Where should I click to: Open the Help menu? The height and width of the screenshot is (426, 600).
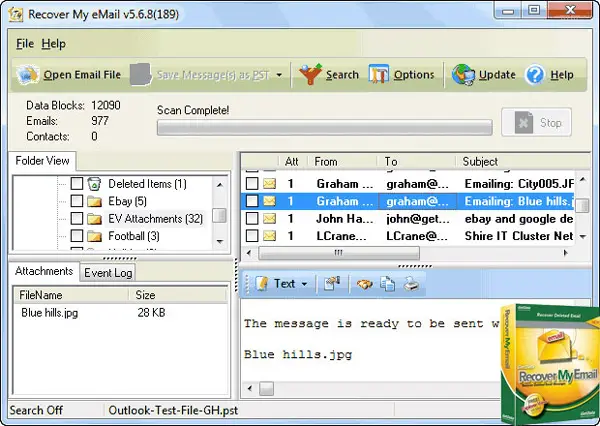coord(54,44)
